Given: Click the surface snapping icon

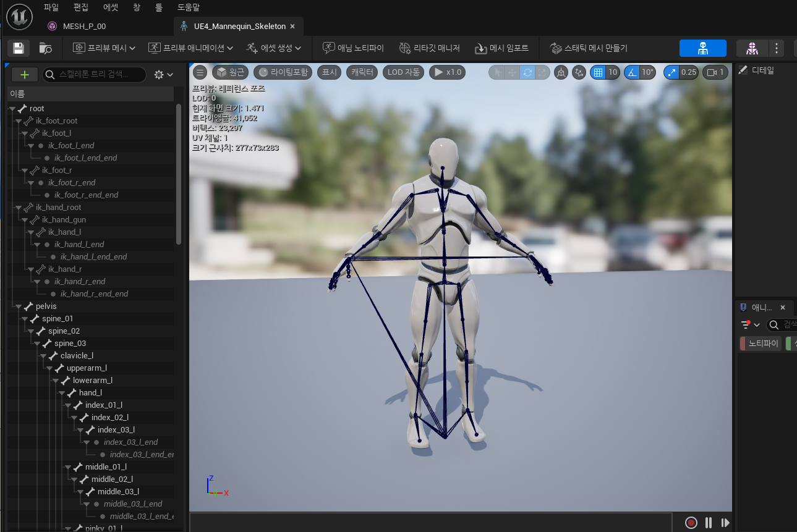Looking at the screenshot, I should coord(579,72).
